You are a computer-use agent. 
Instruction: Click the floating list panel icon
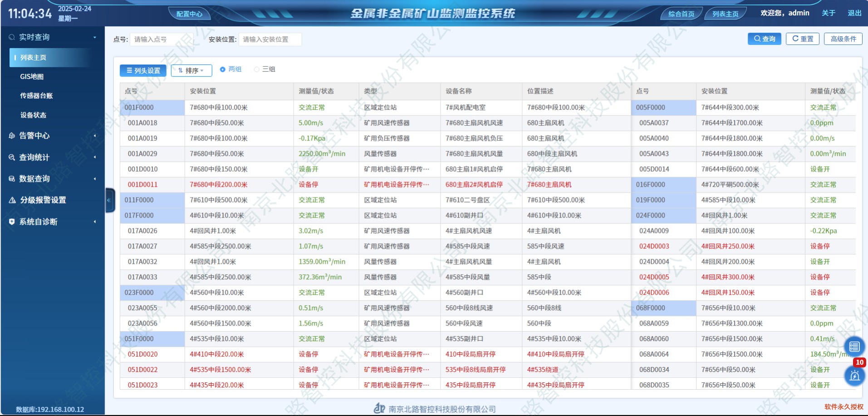(854, 347)
